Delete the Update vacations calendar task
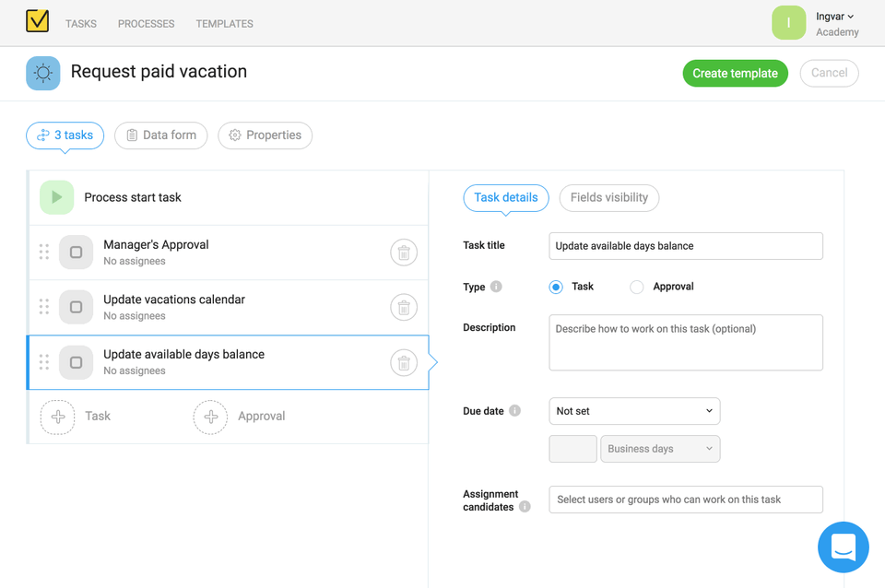The image size is (885, 588). point(403,308)
